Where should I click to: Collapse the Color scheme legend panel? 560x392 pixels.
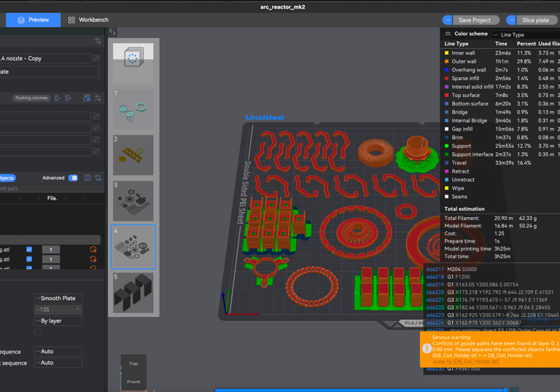tap(448, 34)
